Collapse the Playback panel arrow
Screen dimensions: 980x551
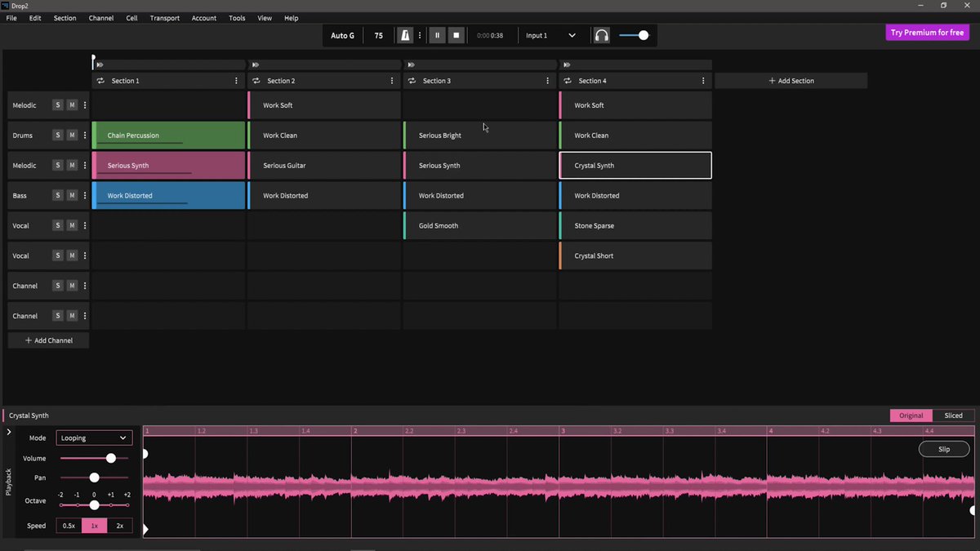9,432
